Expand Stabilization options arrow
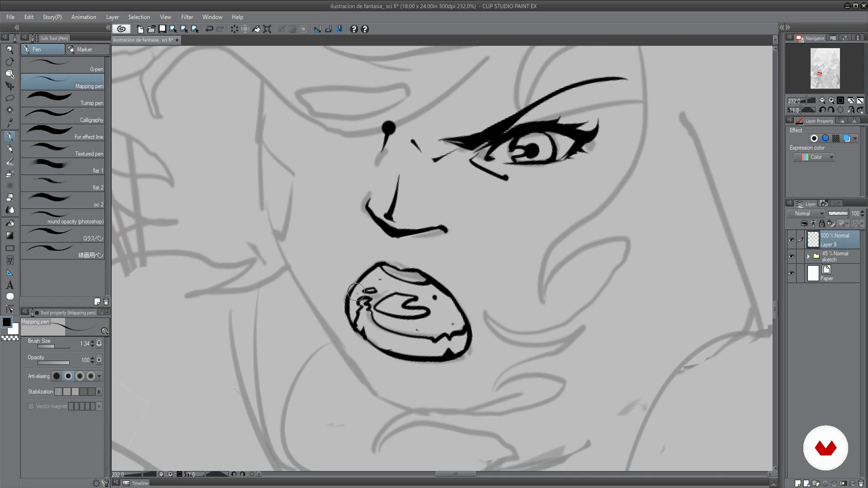868x488 pixels. [99, 392]
